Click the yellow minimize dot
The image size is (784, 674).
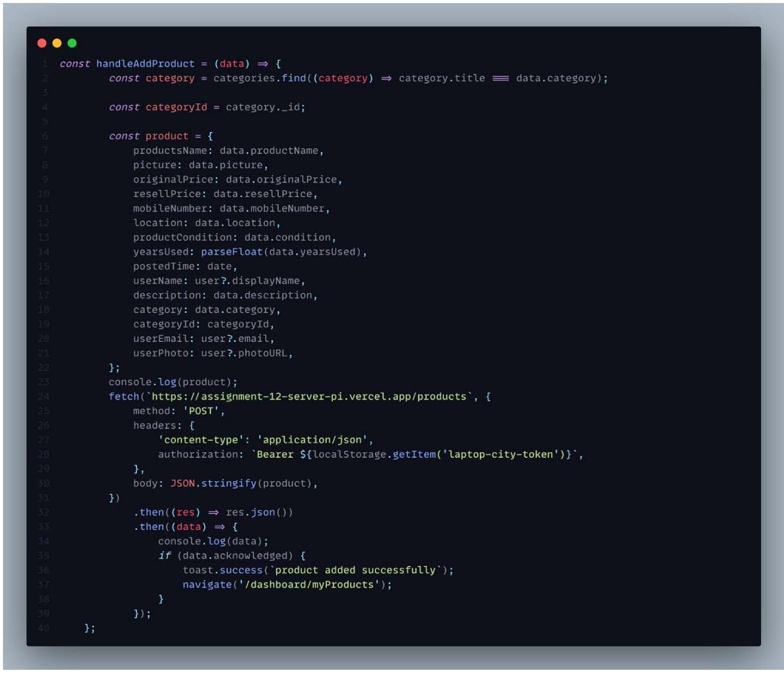57,43
